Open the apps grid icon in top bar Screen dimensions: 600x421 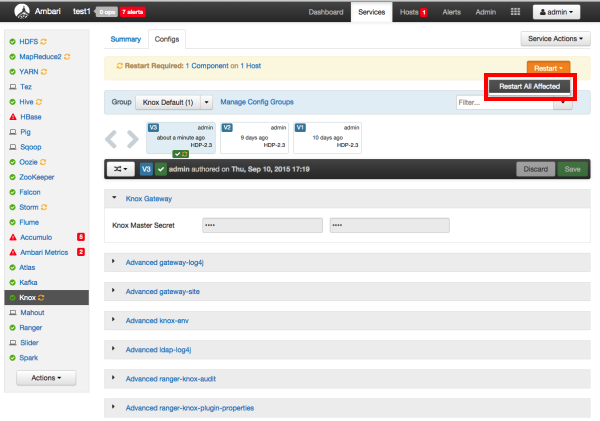tap(515, 12)
